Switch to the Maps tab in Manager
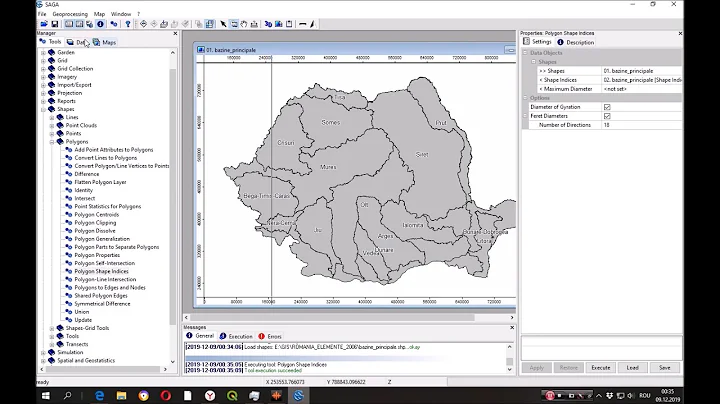 (105, 42)
